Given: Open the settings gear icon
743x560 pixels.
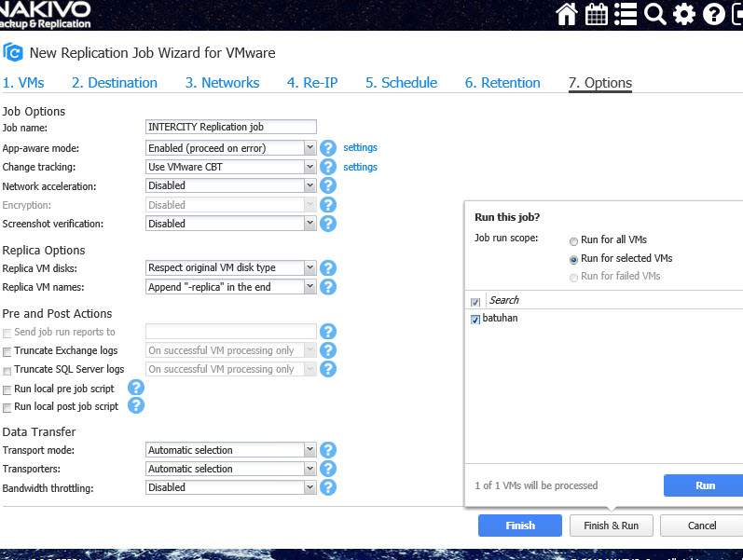Looking at the screenshot, I should tap(684, 14).
